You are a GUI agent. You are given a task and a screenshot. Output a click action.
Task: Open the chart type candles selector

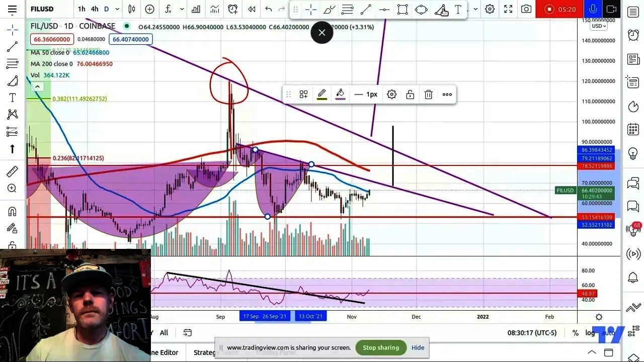click(x=132, y=9)
